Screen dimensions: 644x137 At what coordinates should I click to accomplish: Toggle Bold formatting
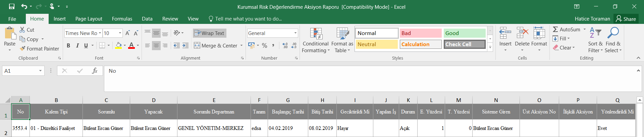68,45
